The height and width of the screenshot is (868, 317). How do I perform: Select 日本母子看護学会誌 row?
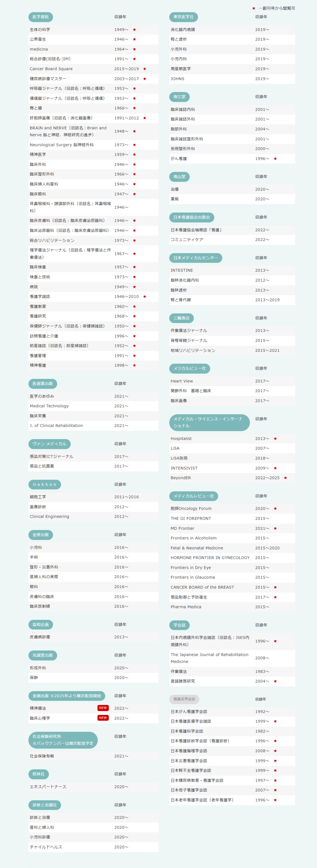pyautogui.click(x=232, y=790)
